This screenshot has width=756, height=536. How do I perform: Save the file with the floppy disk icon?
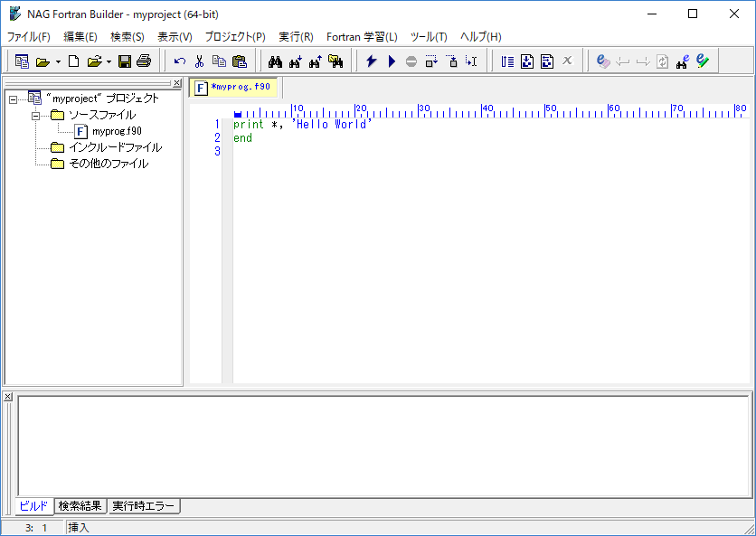tap(125, 61)
